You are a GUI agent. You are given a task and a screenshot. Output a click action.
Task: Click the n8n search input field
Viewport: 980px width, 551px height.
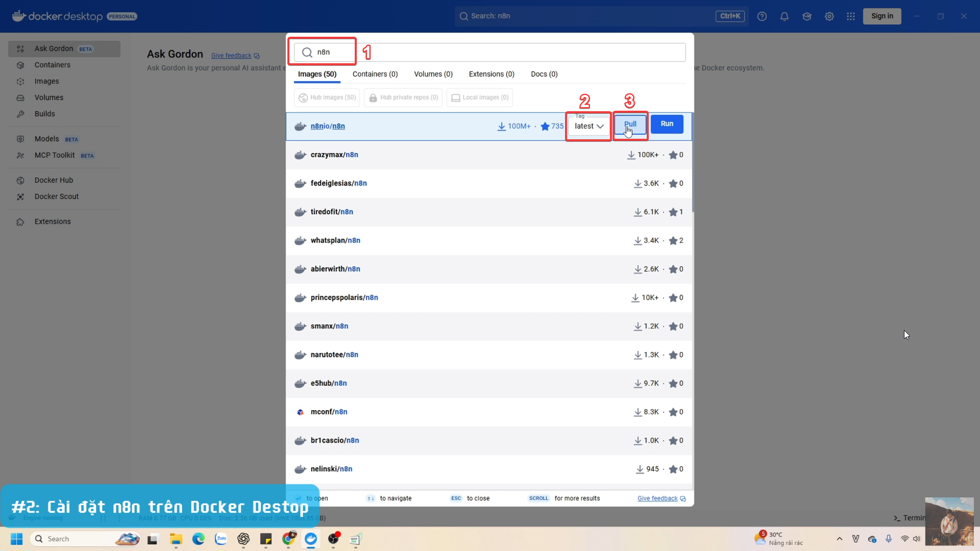tap(489, 52)
